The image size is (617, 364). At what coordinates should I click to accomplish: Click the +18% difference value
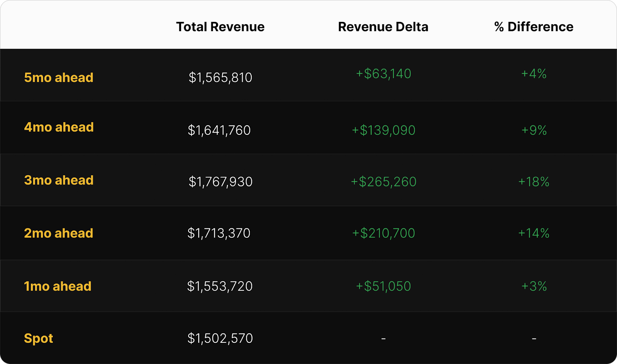[534, 182]
